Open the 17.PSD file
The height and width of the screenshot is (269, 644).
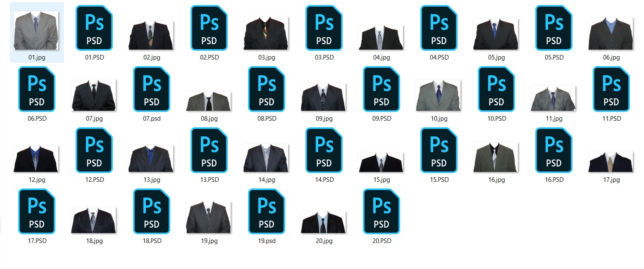click(37, 211)
